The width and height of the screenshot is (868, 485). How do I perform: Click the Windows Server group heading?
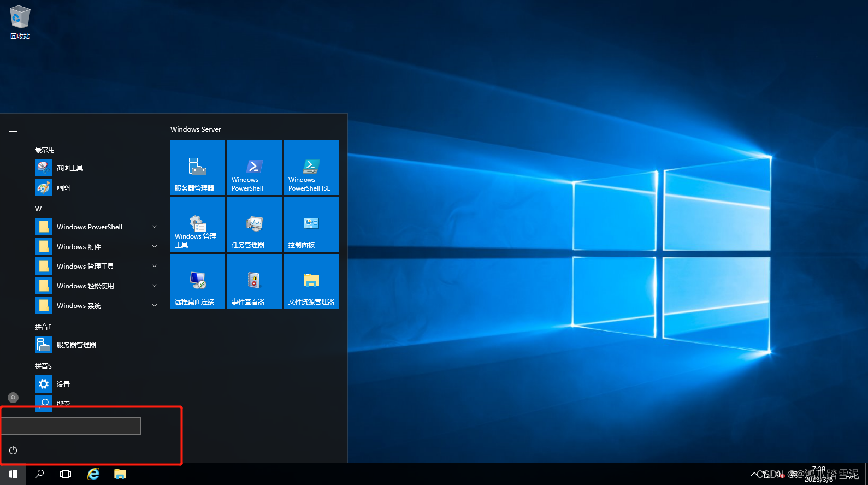point(196,129)
